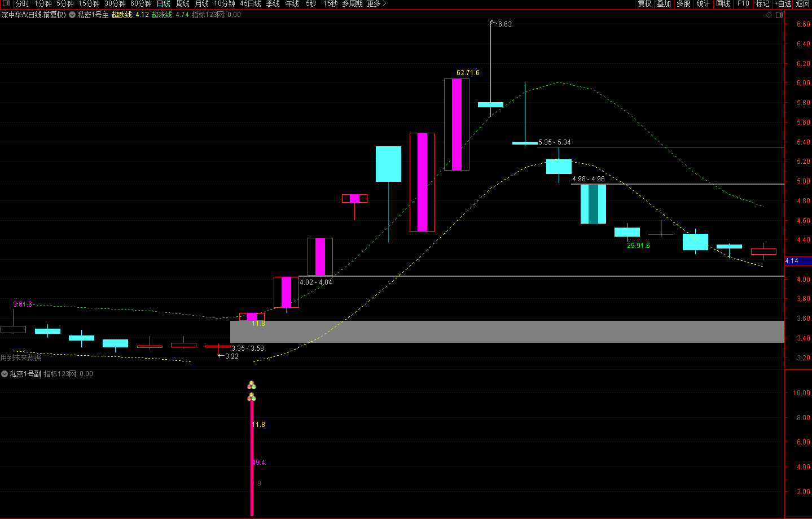Image resolution: width=812 pixels, height=519 pixels.
Task: Open 多周期 multi-period view
Action: click(x=352, y=3)
